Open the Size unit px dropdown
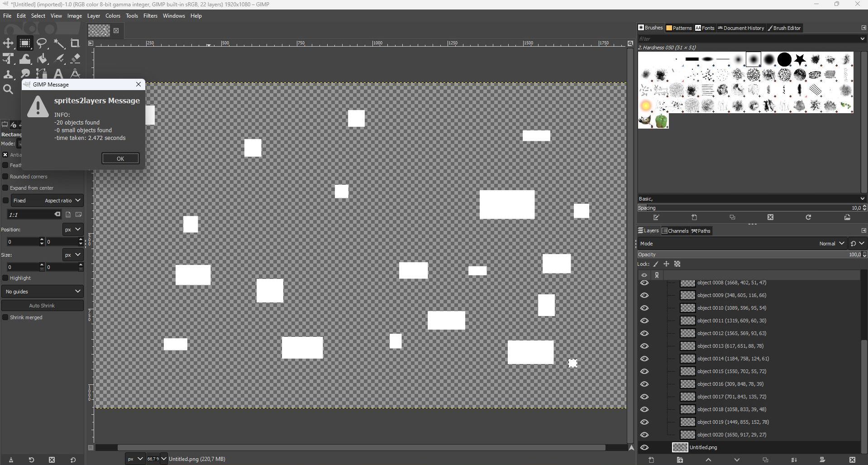 [73, 255]
